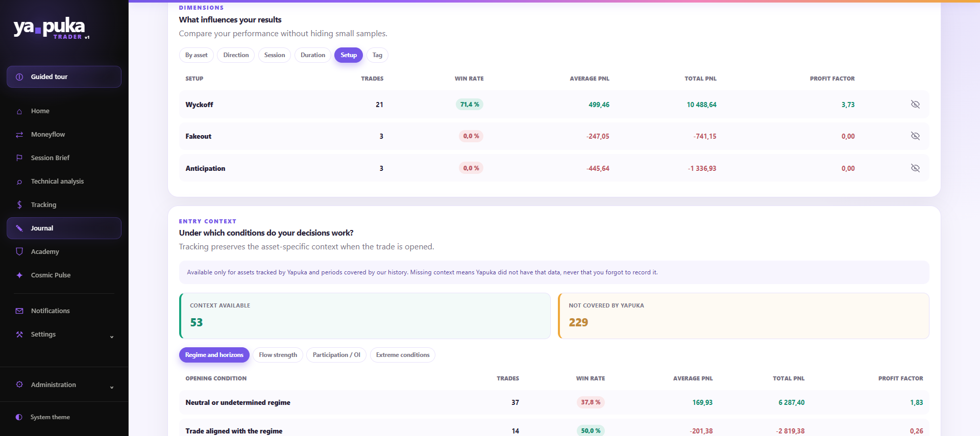Click the Settings tools icon
This screenshot has width=980, height=436.
pos(19,335)
